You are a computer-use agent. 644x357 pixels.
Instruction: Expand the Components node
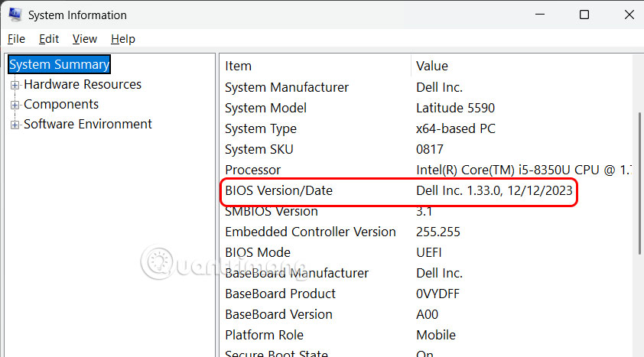point(15,105)
